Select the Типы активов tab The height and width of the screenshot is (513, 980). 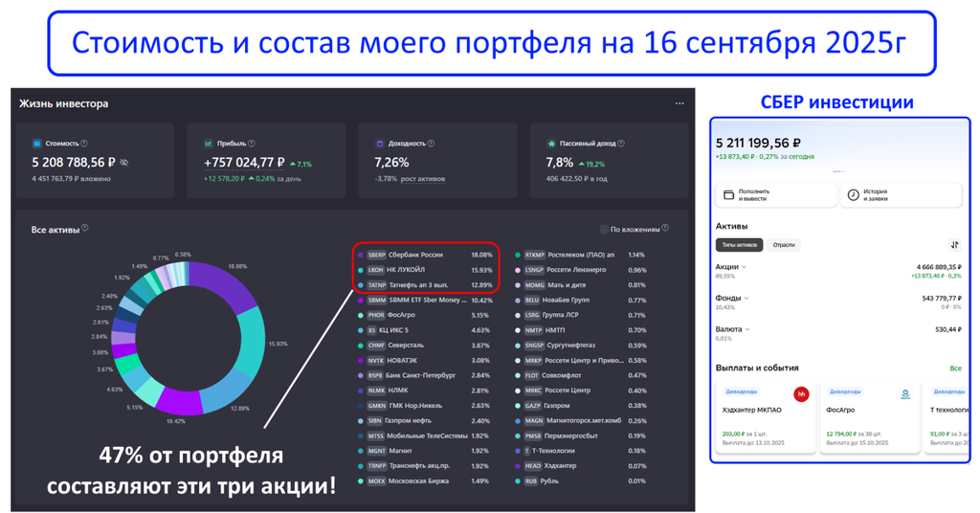tap(740, 245)
